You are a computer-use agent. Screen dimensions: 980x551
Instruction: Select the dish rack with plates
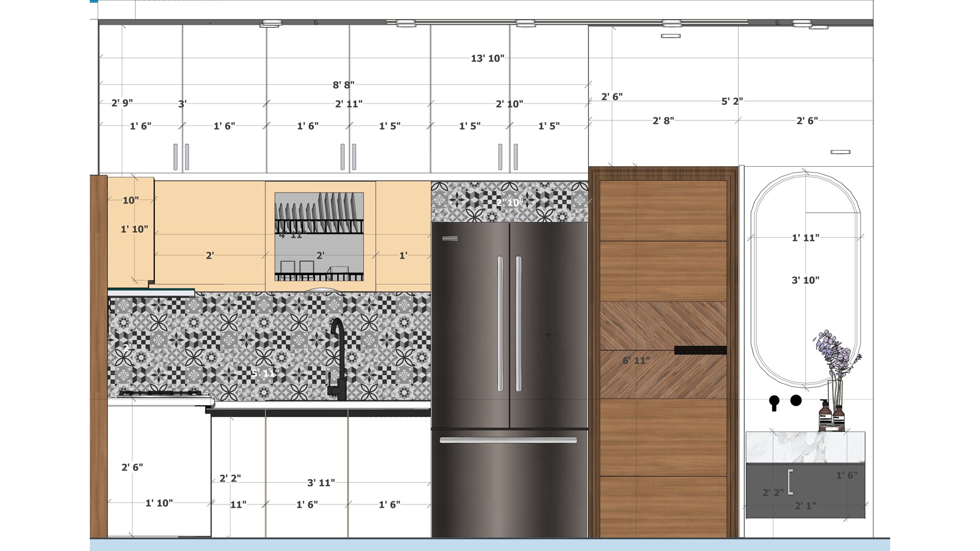pos(319,237)
